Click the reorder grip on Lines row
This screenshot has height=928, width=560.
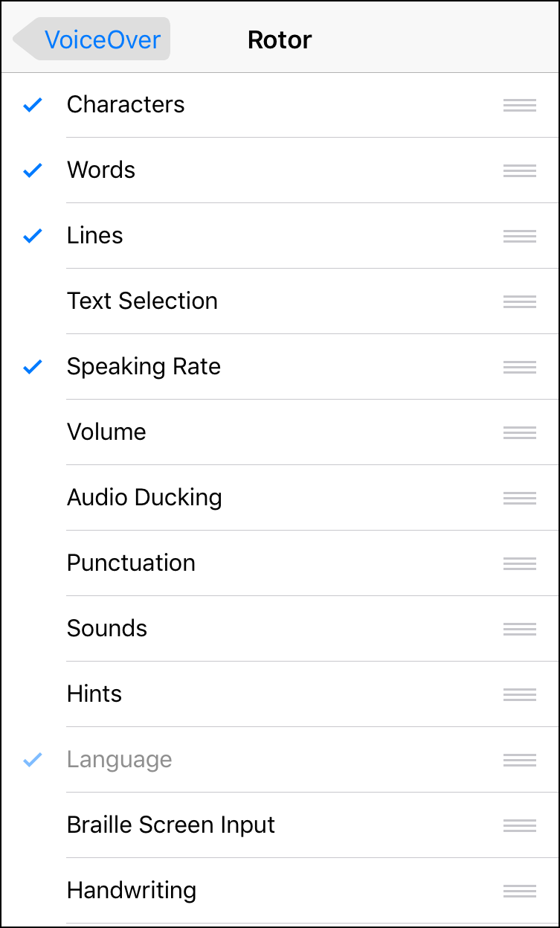tap(519, 236)
